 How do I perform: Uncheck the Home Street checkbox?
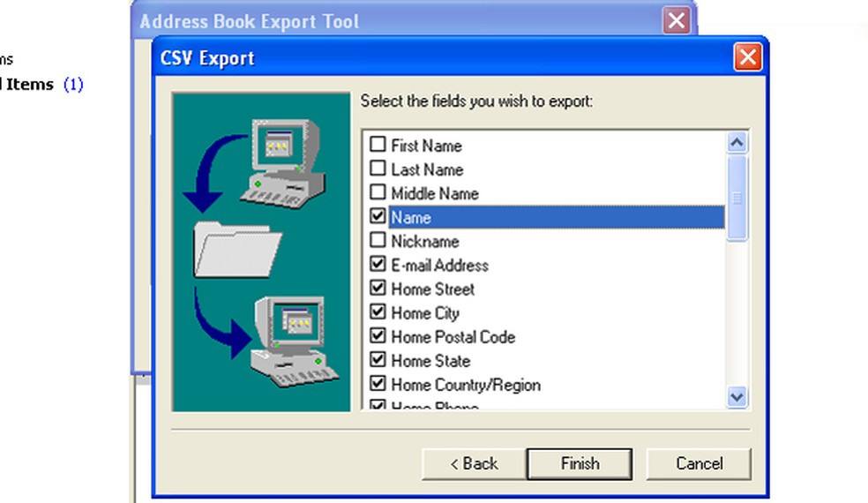[378, 288]
